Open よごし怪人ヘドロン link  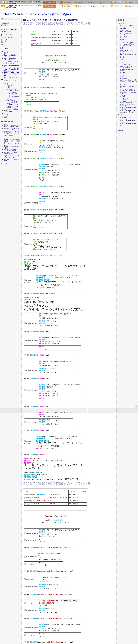click(125, 65)
